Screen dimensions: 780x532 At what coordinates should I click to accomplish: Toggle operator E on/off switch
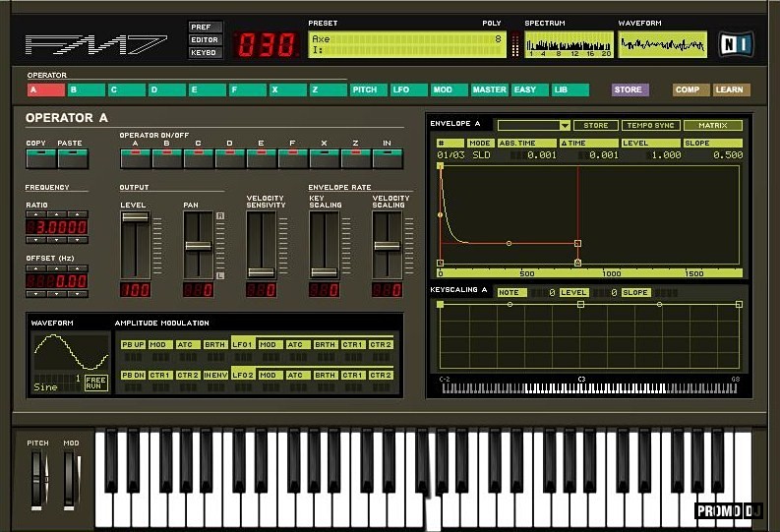click(x=262, y=158)
